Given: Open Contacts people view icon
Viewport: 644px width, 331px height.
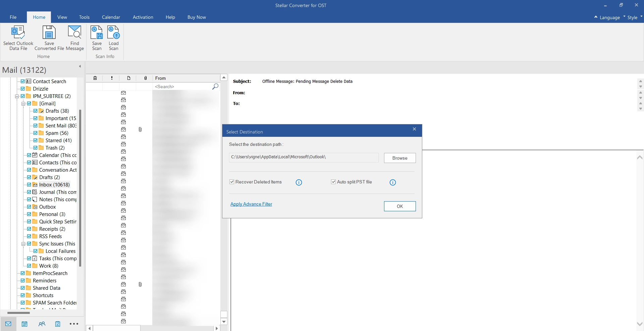Looking at the screenshot, I should click(x=42, y=324).
